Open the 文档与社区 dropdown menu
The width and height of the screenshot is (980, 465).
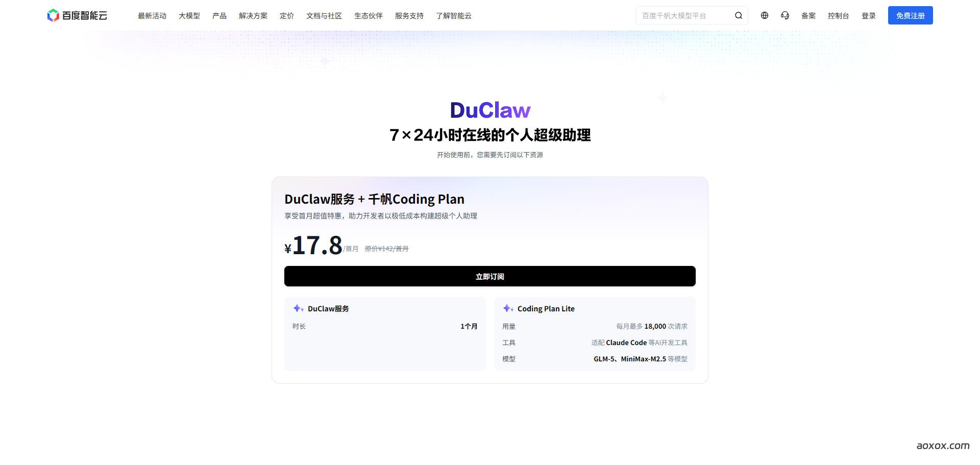click(x=323, y=16)
